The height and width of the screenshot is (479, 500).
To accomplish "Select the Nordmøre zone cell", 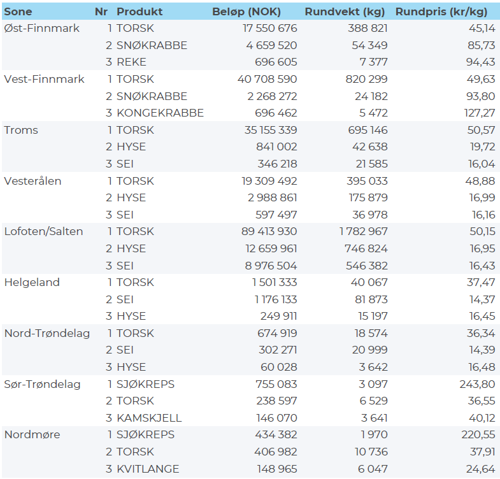I will tap(32, 435).
